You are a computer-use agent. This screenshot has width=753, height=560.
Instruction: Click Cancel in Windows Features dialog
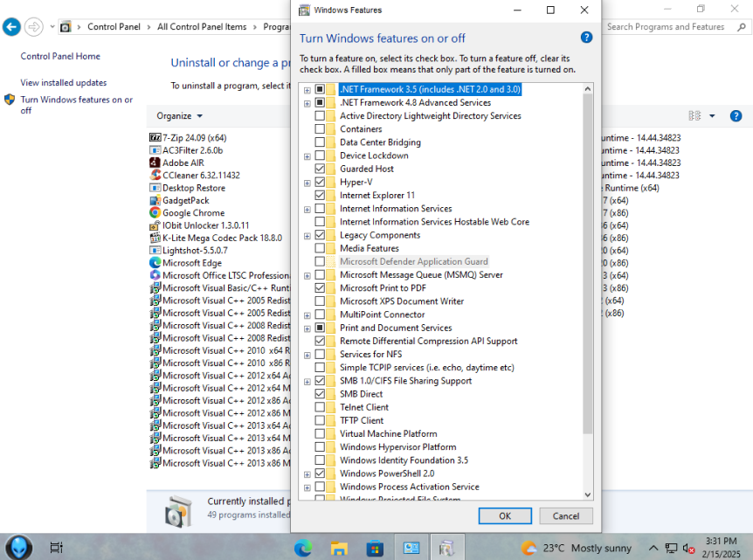566,515
